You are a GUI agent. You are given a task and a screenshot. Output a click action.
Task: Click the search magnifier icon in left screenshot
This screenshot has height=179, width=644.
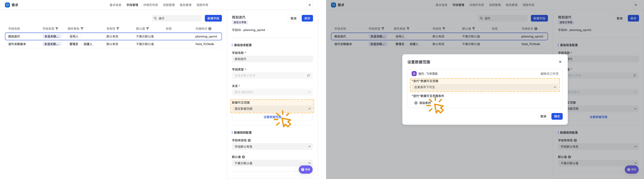[155, 18]
